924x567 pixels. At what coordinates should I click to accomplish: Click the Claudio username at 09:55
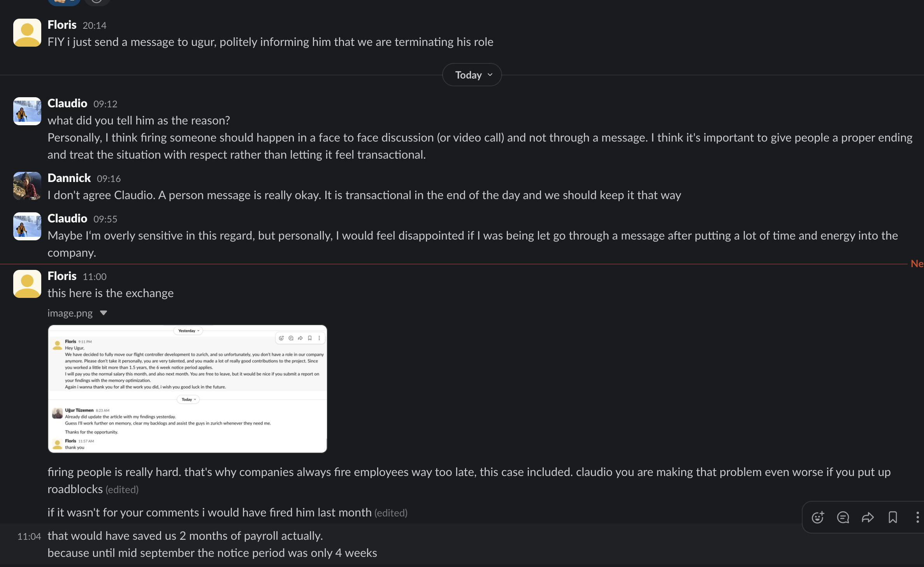point(67,219)
